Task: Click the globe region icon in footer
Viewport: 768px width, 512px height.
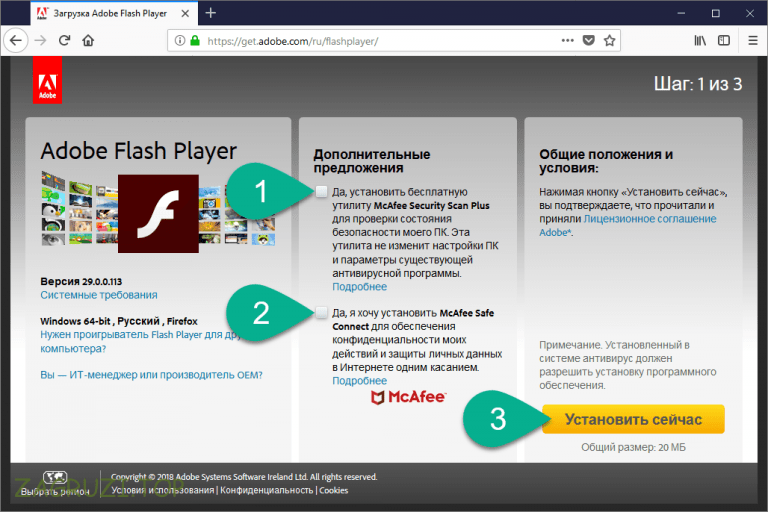Action: [55, 477]
